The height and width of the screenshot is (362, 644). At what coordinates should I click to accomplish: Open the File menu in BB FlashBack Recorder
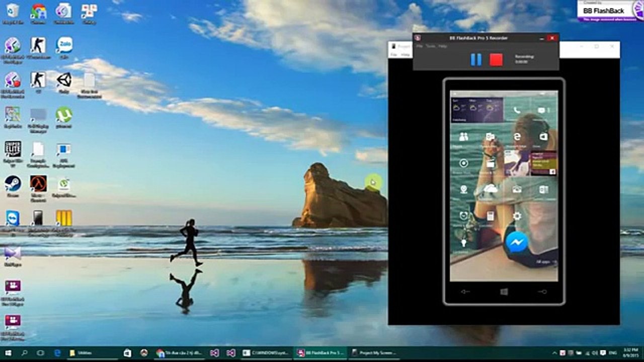click(419, 46)
